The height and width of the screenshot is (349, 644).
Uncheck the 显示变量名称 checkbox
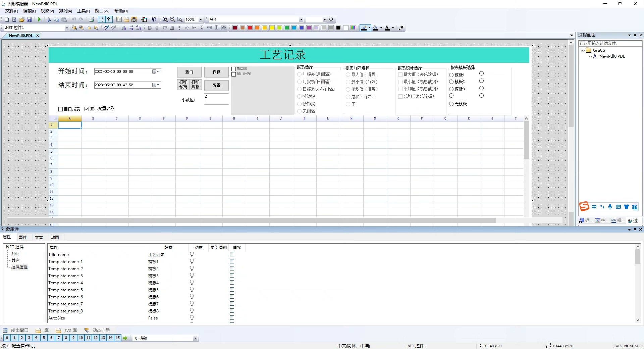coord(87,109)
